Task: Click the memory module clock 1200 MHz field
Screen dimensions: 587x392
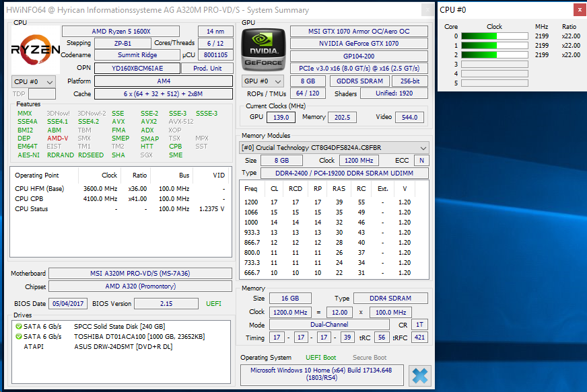Action: pyautogui.click(x=359, y=161)
